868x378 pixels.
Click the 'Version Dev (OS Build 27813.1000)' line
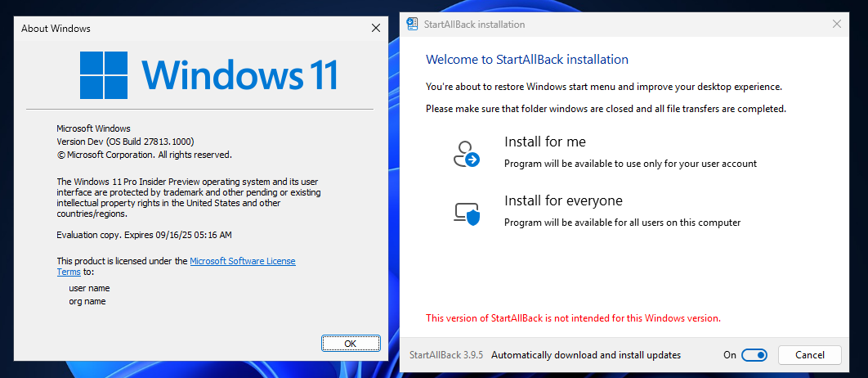click(125, 142)
